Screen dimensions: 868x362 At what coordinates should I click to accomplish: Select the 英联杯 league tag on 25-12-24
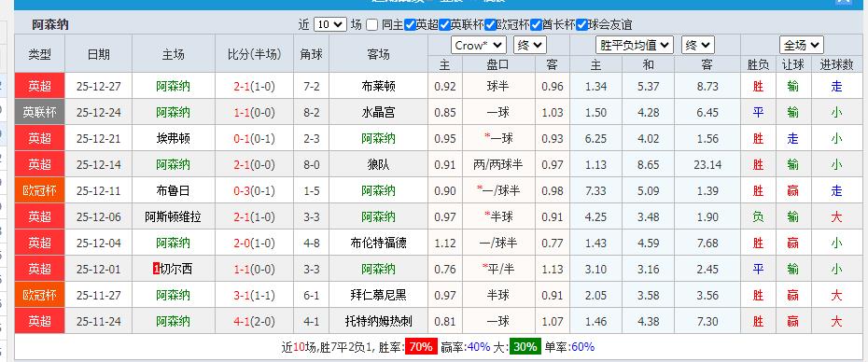click(40, 112)
